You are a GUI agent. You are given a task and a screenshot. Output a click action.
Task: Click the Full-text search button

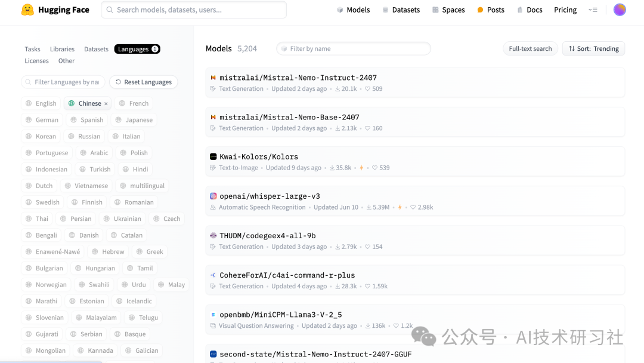point(530,48)
